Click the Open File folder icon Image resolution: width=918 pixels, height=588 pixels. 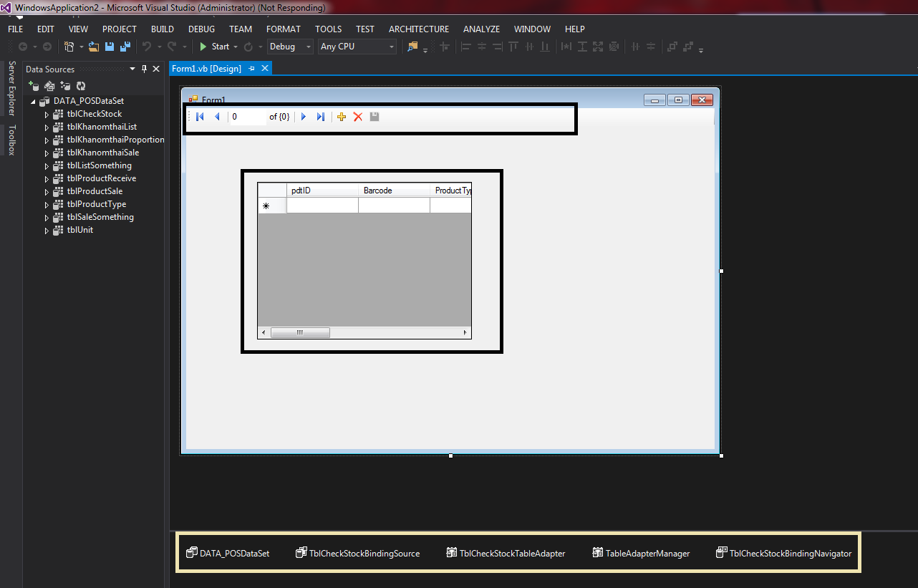93,47
